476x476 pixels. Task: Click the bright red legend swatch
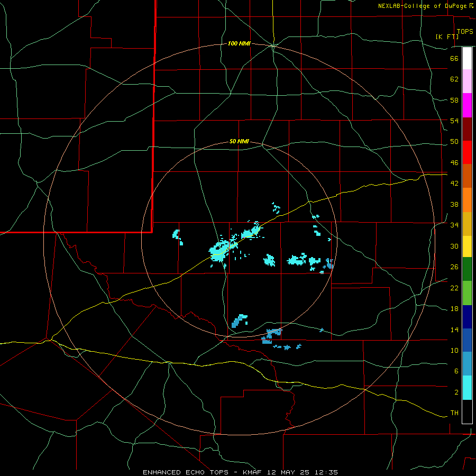467,152
